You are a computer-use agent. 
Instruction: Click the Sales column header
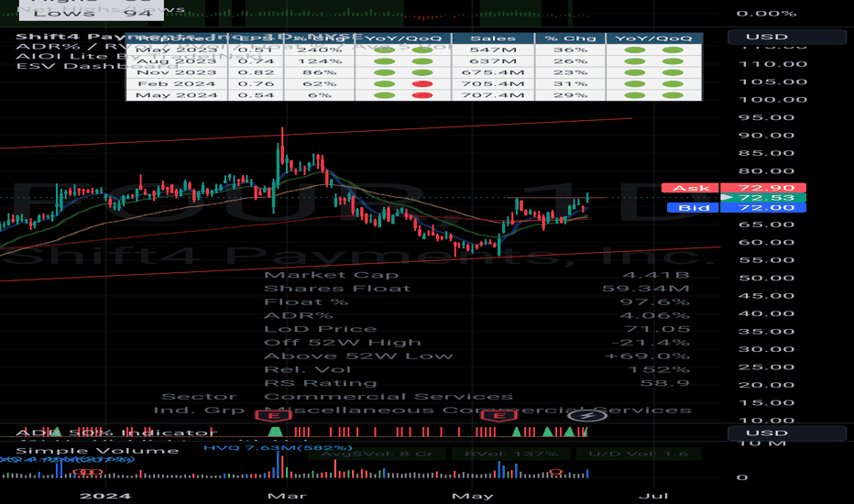[493, 38]
